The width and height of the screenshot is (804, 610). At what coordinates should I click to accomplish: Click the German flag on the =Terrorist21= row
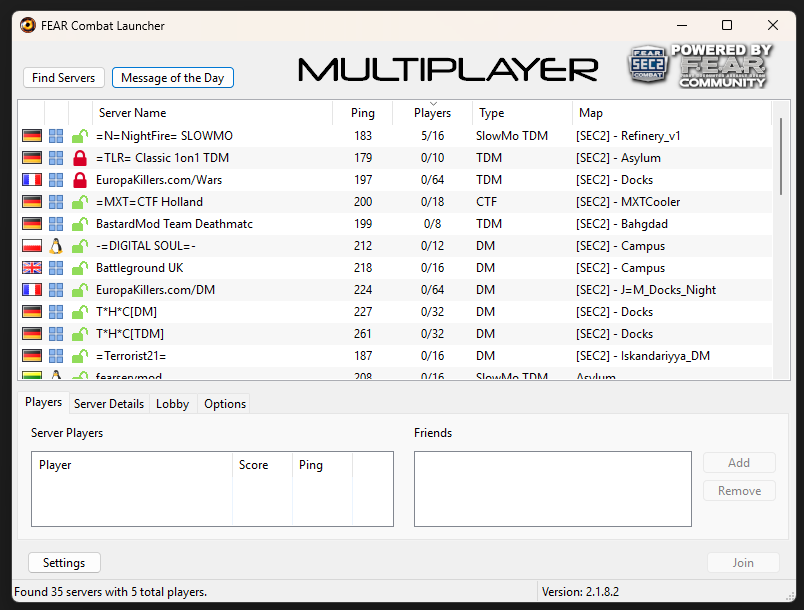tap(31, 356)
